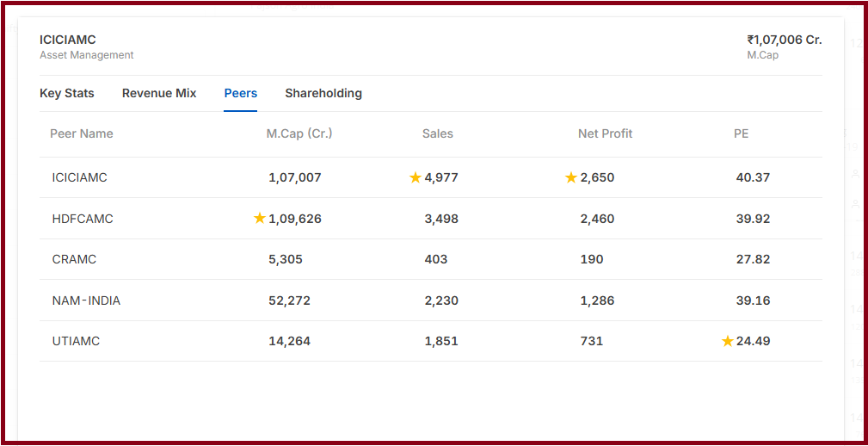Click the star icon beside UTIAMC PE
Viewport: 868px width, 446px height.
(x=727, y=341)
